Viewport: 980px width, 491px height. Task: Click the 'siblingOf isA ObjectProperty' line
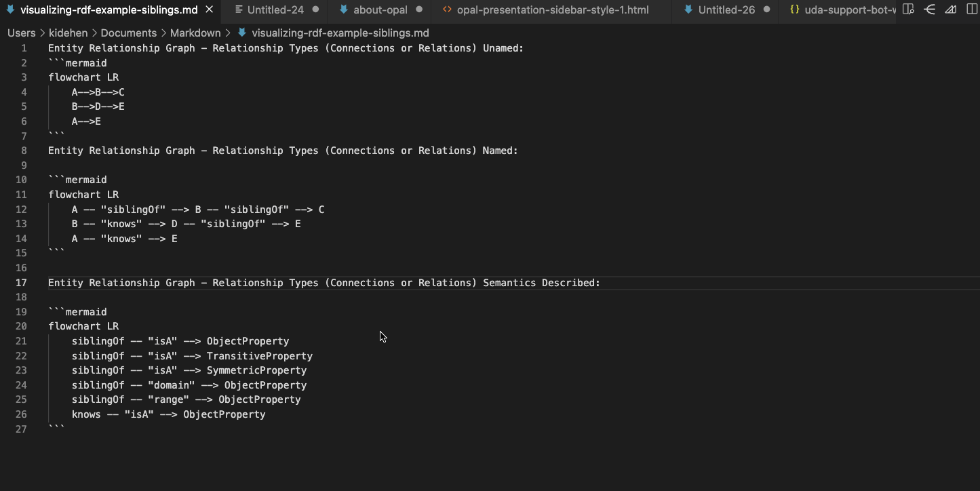tap(180, 341)
